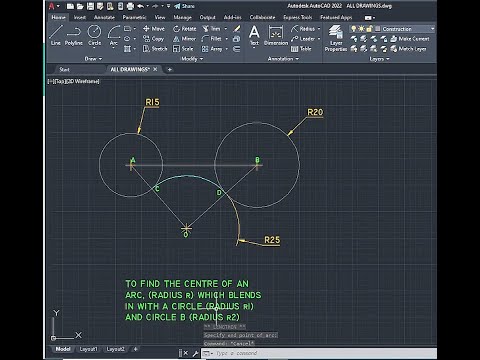This screenshot has height=360, width=480.
Task: Toggle layer lock padlock icon
Action: point(369,29)
